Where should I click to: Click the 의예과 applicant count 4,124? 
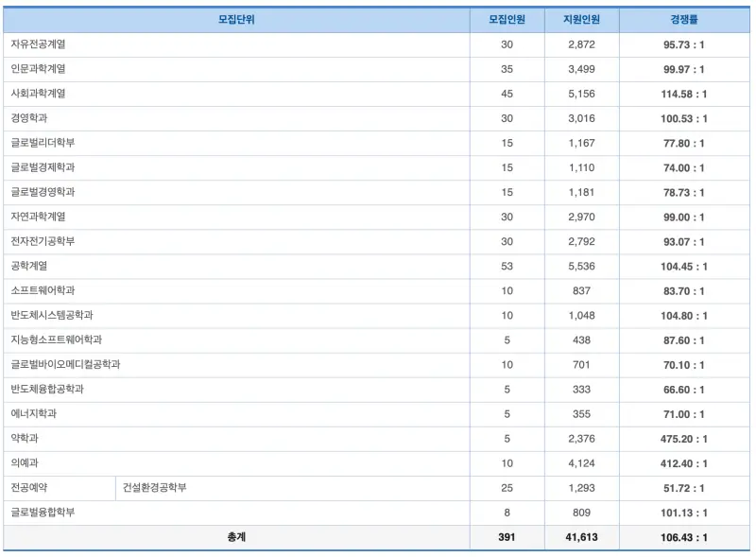click(x=581, y=463)
